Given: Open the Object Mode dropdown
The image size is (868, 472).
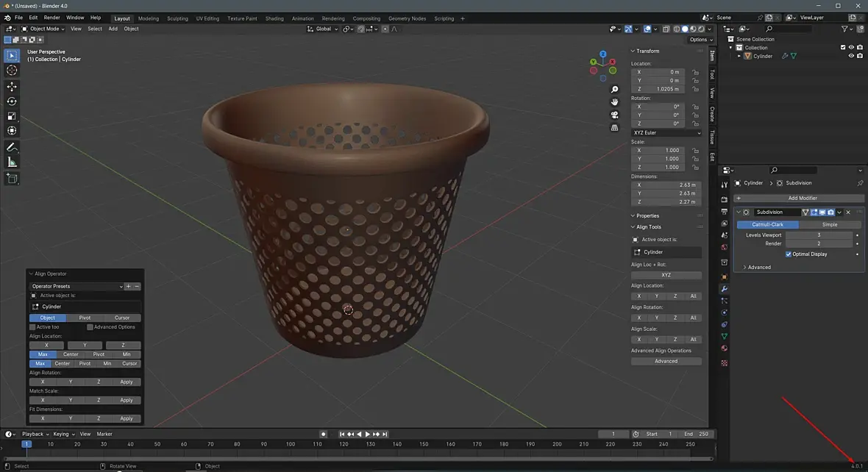Looking at the screenshot, I should (x=43, y=29).
